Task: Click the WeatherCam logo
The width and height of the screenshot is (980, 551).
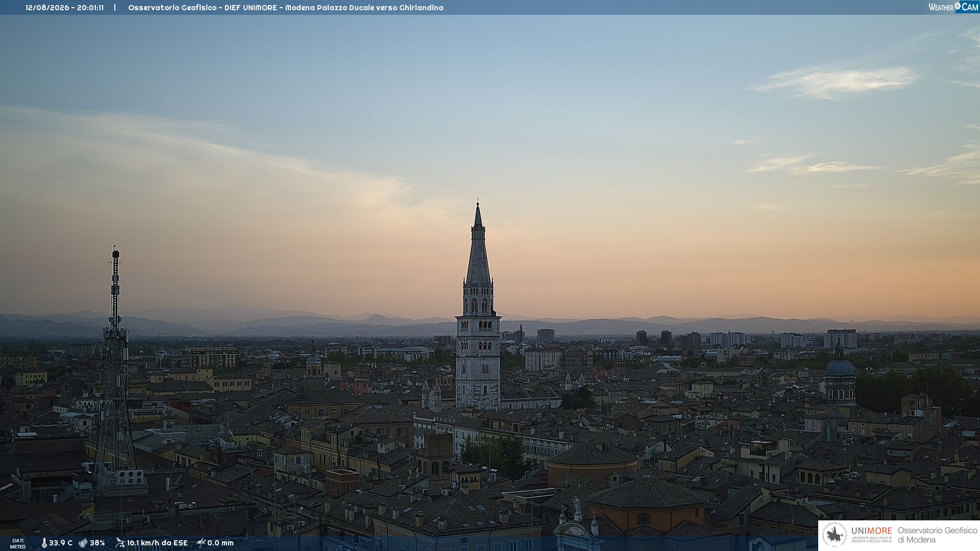Action: click(953, 7)
